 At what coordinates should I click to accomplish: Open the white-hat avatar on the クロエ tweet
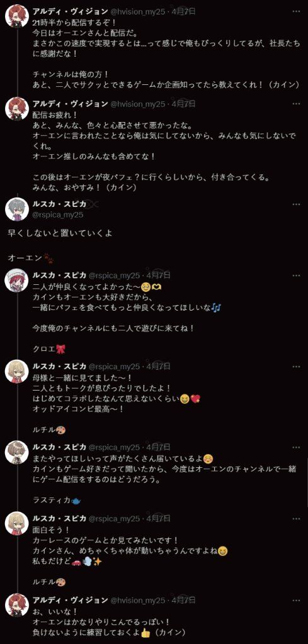tap(16, 280)
